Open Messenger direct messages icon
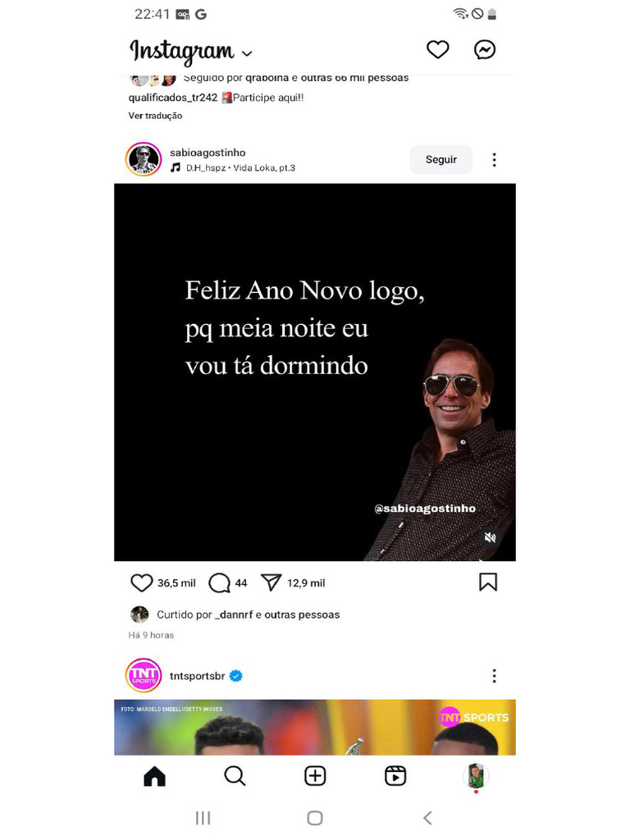This screenshot has width=630, height=840. [x=484, y=49]
